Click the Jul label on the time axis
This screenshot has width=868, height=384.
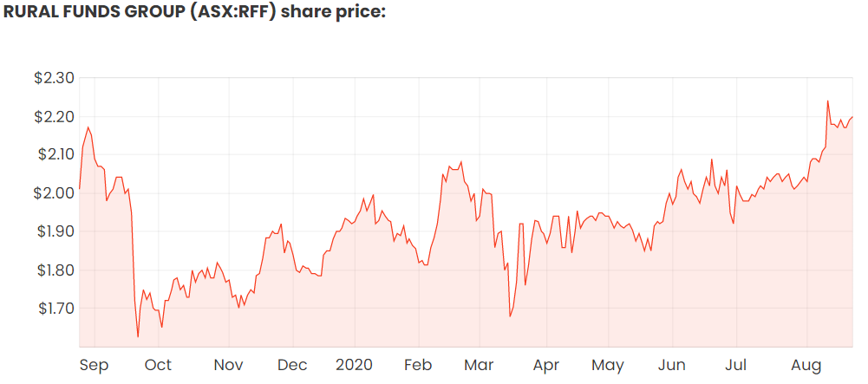pyautogui.click(x=736, y=365)
